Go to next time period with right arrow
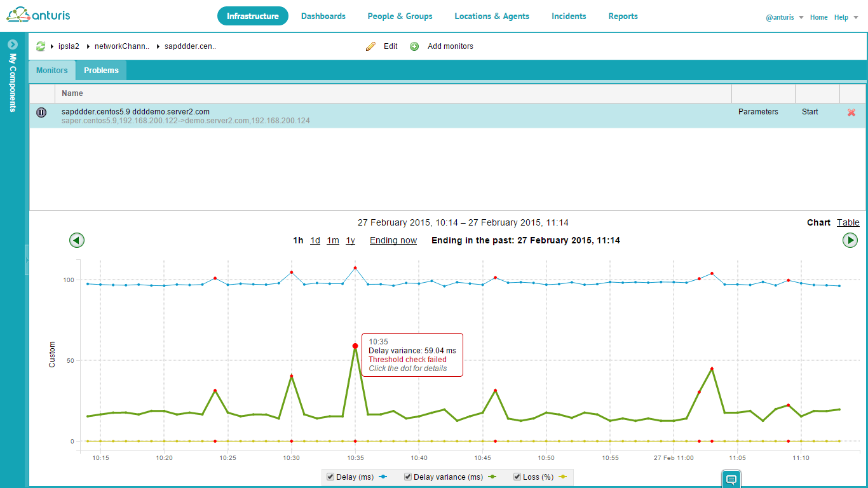 coord(850,240)
